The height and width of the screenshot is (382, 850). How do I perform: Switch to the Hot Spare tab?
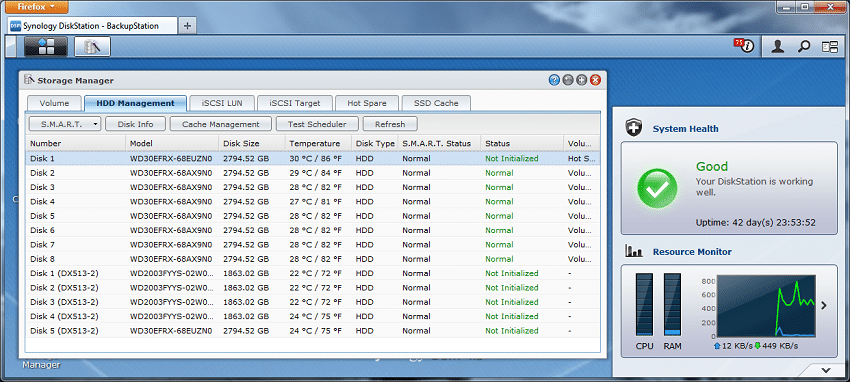tap(367, 103)
